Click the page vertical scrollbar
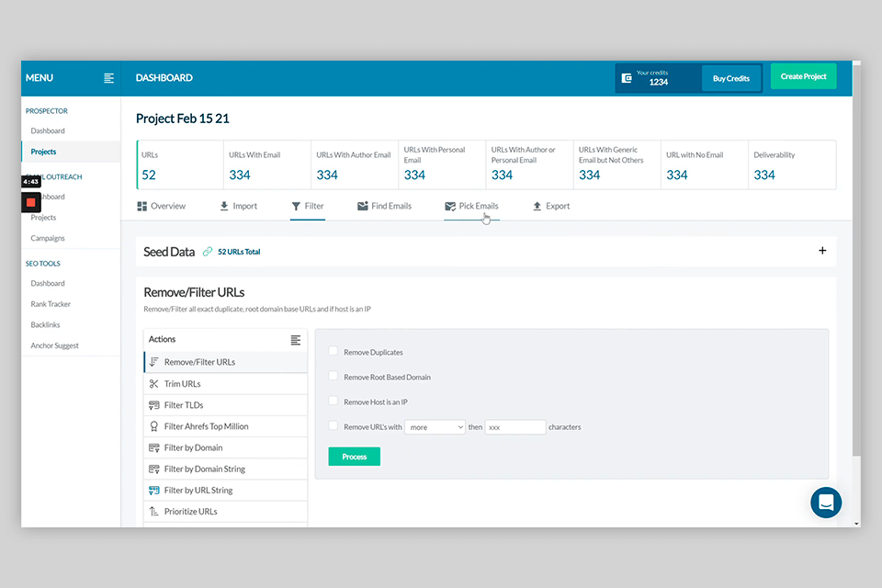The width and height of the screenshot is (882, 588). point(856,259)
